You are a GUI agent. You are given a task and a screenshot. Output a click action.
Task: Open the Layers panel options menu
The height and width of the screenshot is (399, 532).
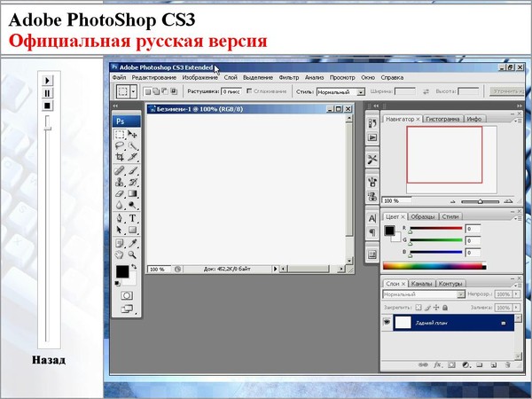[x=519, y=285]
